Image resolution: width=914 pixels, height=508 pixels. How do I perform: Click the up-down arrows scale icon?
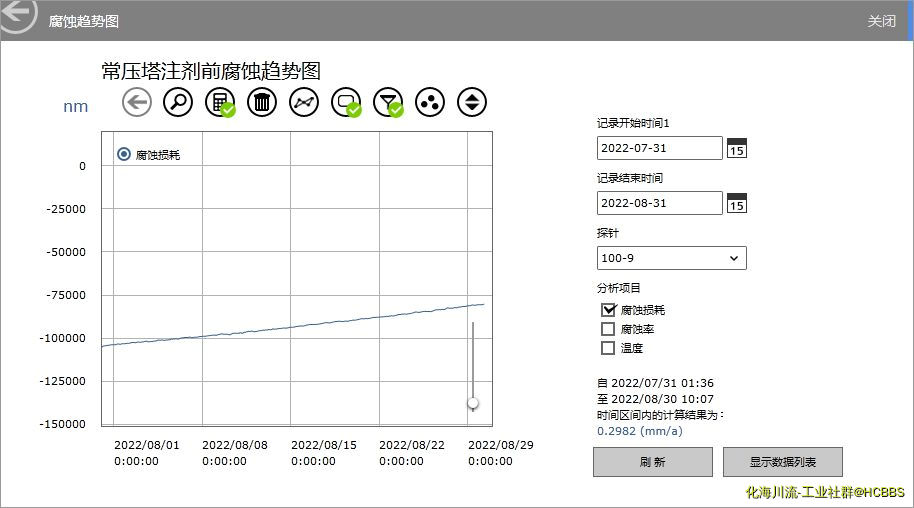(x=472, y=102)
